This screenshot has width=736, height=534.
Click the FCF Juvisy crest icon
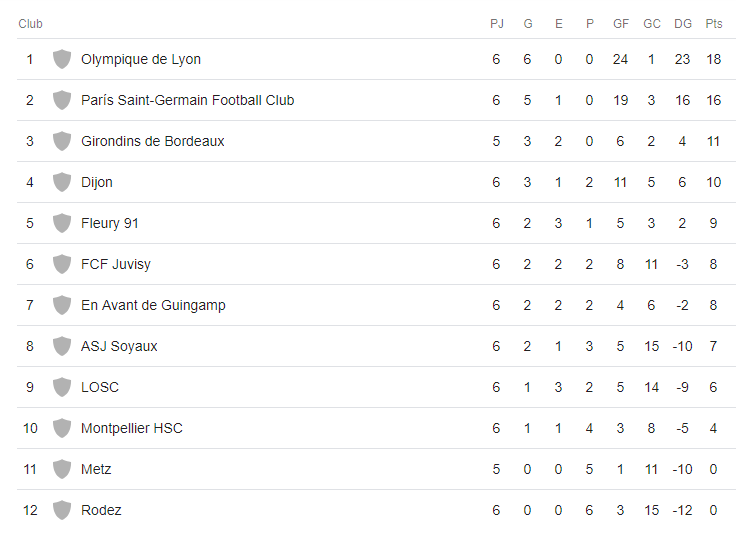click(62, 264)
